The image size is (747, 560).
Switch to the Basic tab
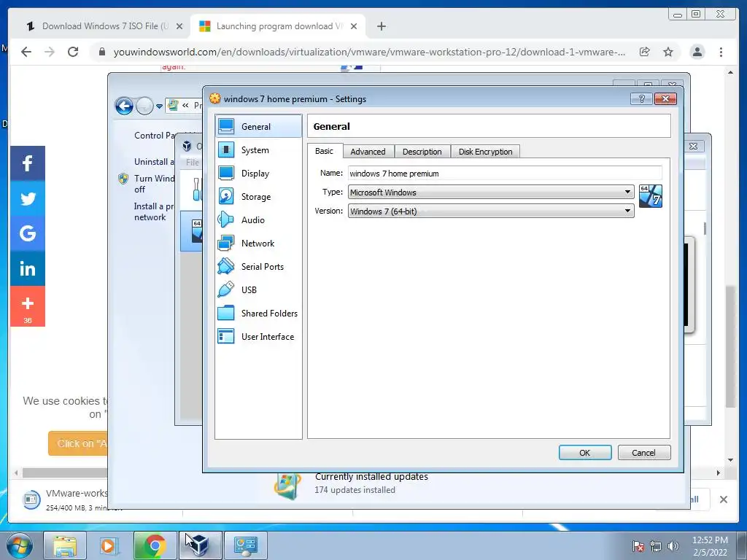(x=324, y=151)
